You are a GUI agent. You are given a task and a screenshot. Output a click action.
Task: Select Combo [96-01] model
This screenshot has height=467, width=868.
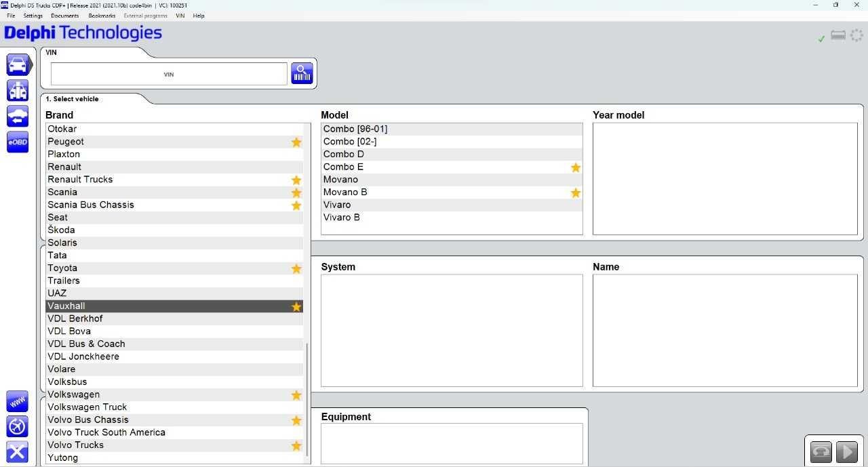coord(452,129)
